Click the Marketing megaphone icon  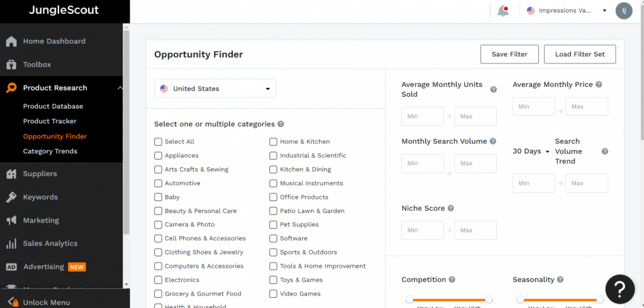pos(11,221)
